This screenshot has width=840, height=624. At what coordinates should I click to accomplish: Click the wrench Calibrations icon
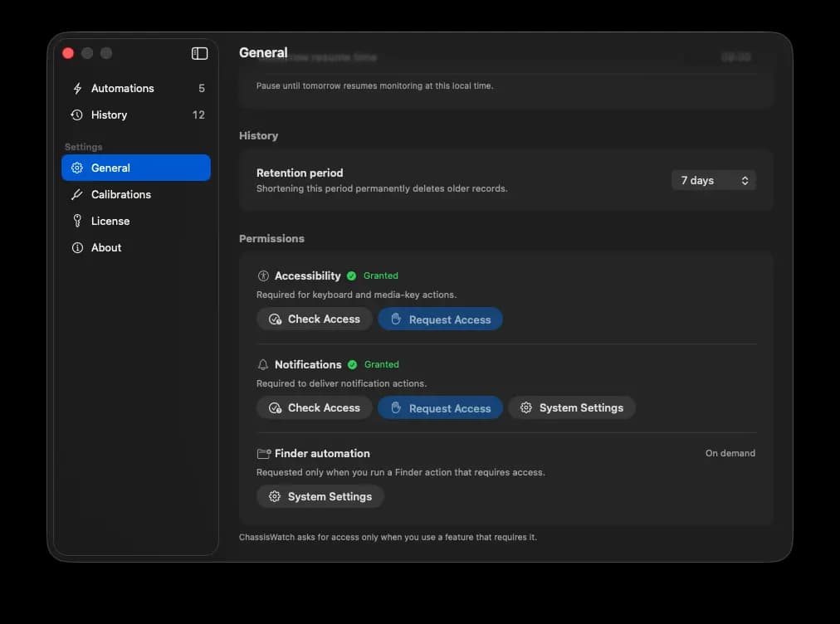click(77, 194)
